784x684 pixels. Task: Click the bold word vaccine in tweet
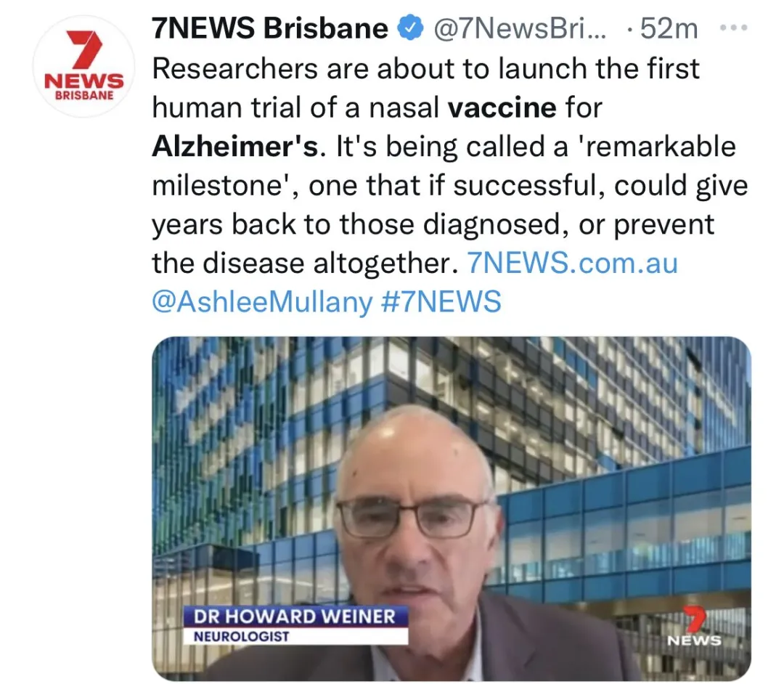(502, 107)
